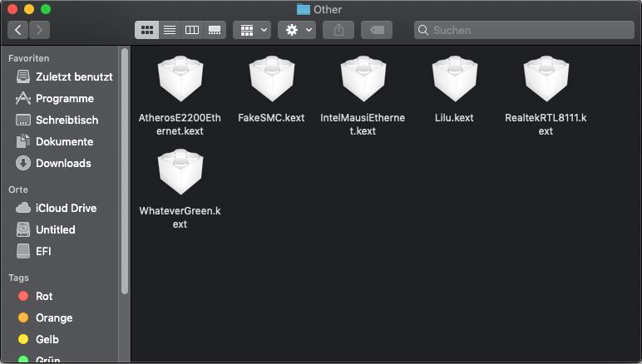Click the Dokumente document icon
Screen dimensions: 642x364
[x=23, y=141]
